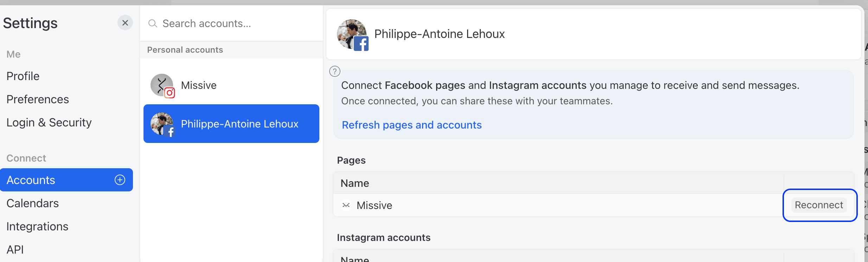868x262 pixels.
Task: Click the search magnifier icon
Action: 152,24
